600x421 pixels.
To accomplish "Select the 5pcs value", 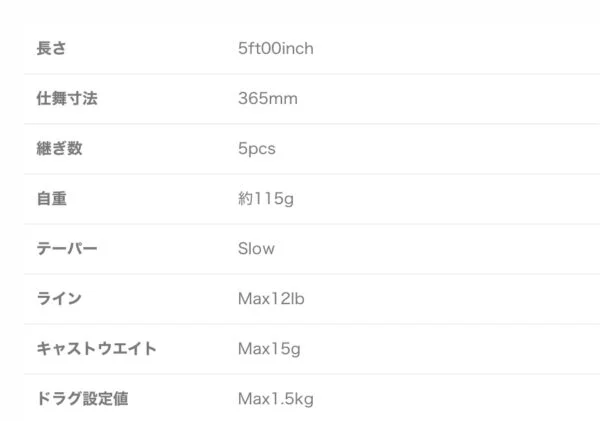I will (x=256, y=148).
